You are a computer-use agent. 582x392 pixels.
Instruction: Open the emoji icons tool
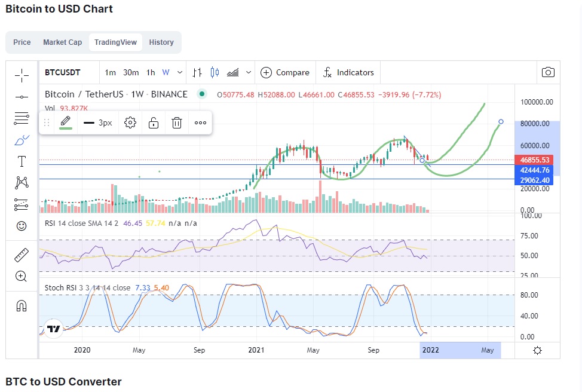[x=22, y=226]
